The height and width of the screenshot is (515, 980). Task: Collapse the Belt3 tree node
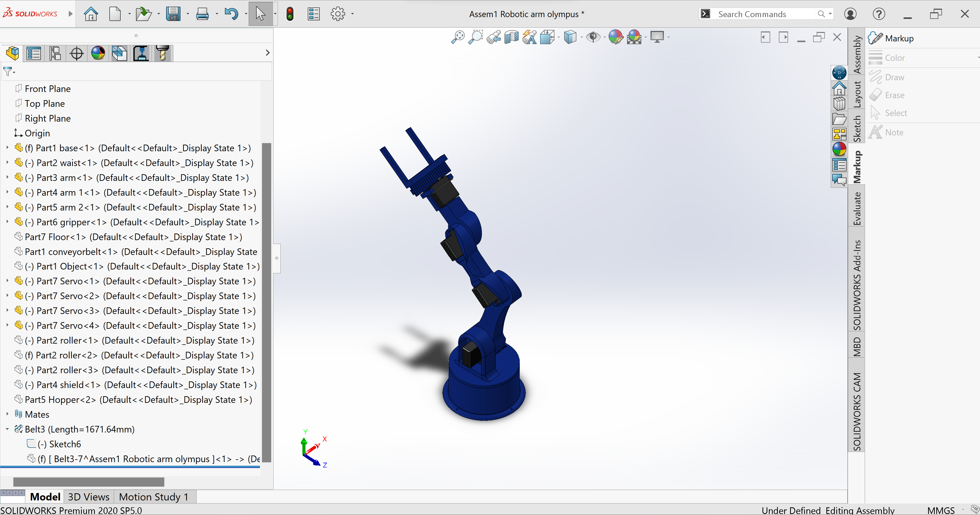(7, 429)
